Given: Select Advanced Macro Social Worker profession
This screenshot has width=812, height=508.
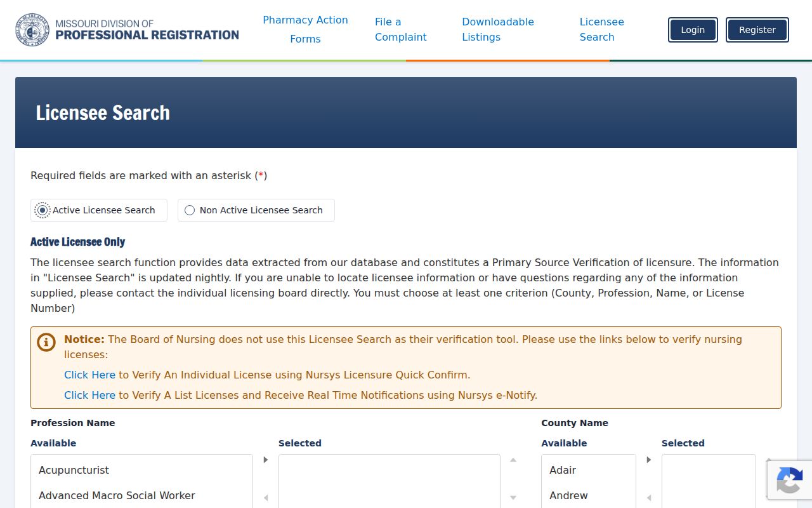Looking at the screenshot, I should tap(141, 495).
